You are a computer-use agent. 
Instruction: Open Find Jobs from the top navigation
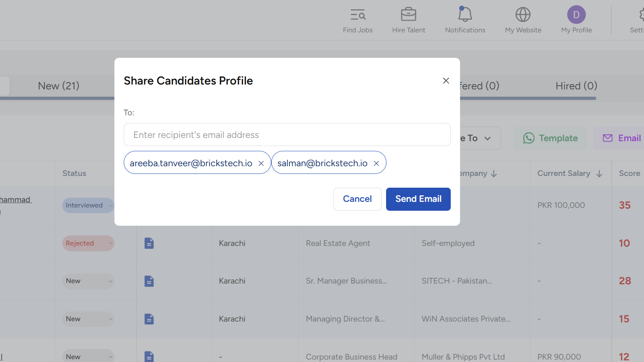[358, 20]
